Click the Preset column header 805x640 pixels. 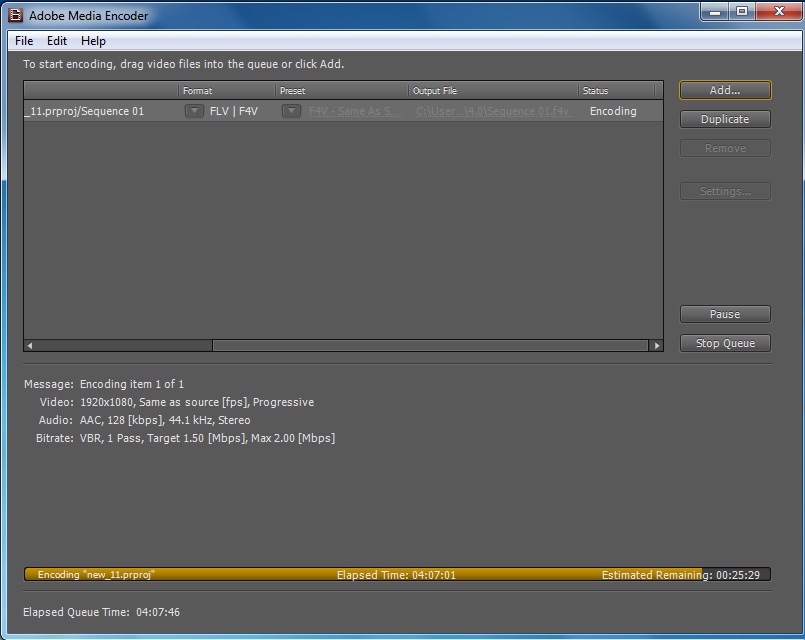342,91
